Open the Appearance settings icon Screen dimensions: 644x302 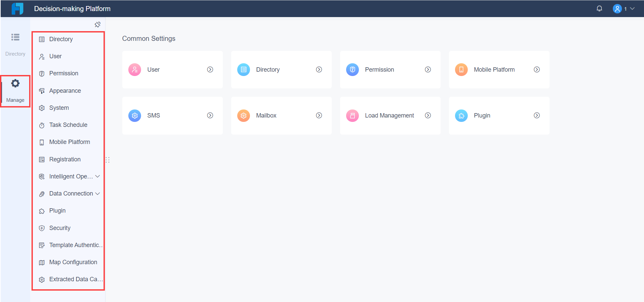42,91
